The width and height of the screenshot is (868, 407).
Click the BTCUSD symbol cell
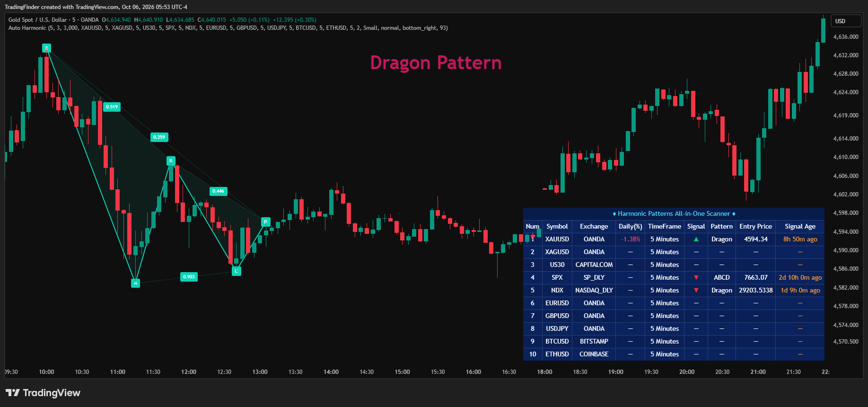tap(557, 342)
